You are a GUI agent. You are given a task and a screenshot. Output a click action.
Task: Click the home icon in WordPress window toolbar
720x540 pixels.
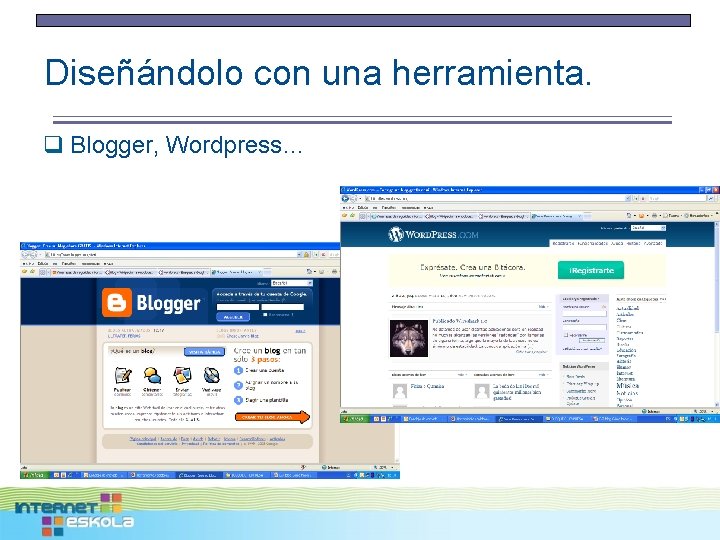pos(629,215)
